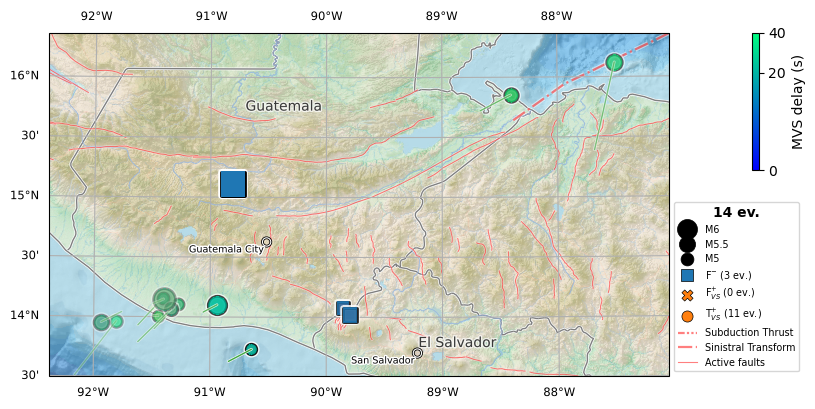Click the "El Salvador" country label
This screenshot has width=815, height=409.
(457, 342)
